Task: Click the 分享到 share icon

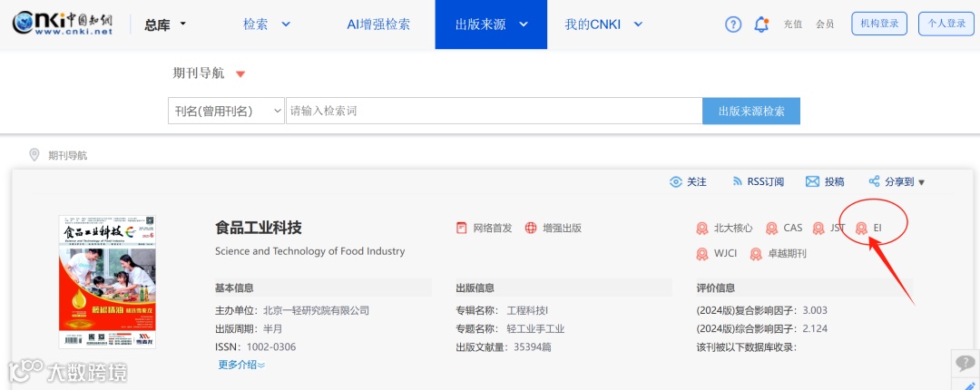Action: [875, 182]
